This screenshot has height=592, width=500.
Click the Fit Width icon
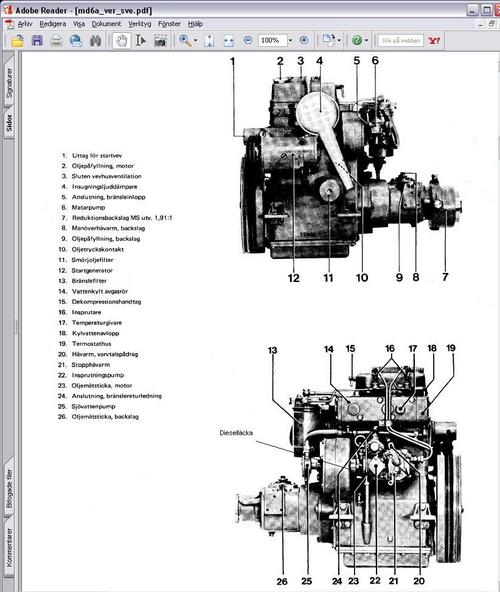[x=228, y=40]
